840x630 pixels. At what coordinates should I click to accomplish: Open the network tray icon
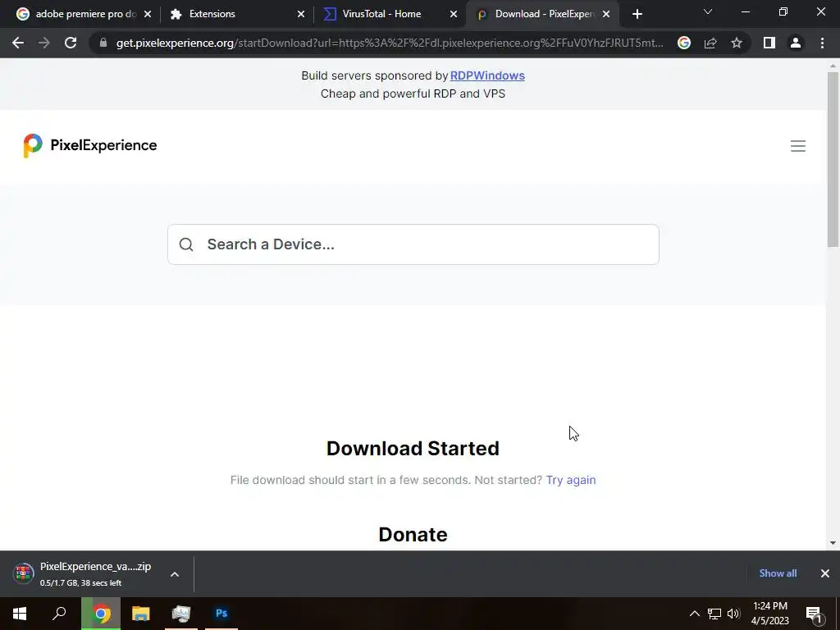714,614
